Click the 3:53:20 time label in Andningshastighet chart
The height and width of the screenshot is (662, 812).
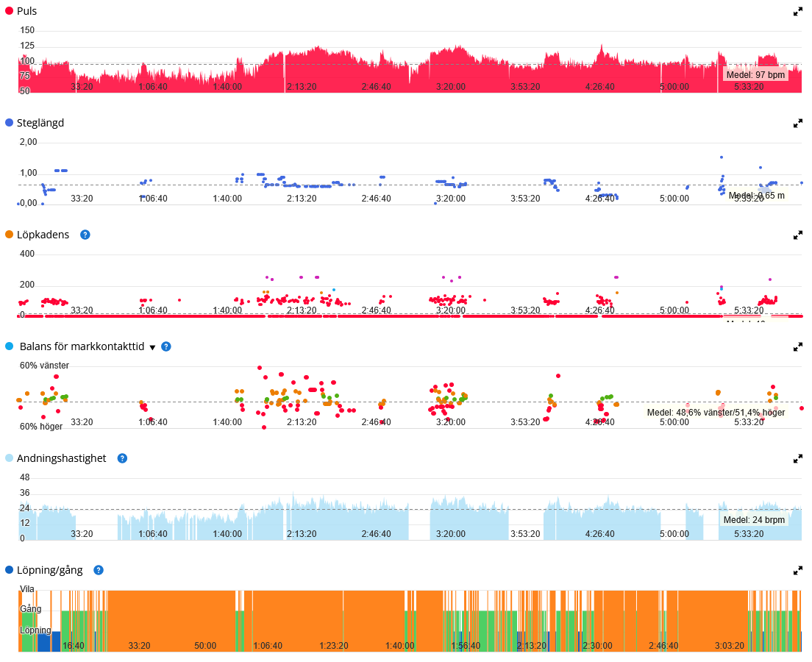526,534
